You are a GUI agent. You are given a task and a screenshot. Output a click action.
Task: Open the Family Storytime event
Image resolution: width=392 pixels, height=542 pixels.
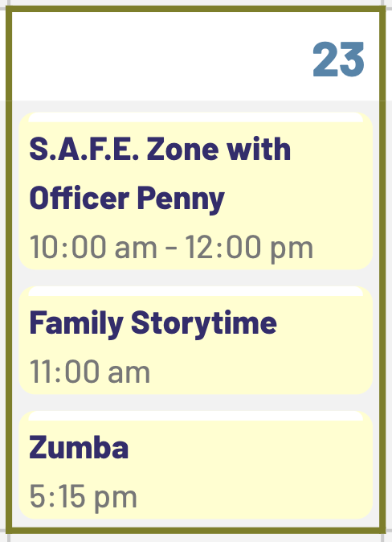[153, 322]
